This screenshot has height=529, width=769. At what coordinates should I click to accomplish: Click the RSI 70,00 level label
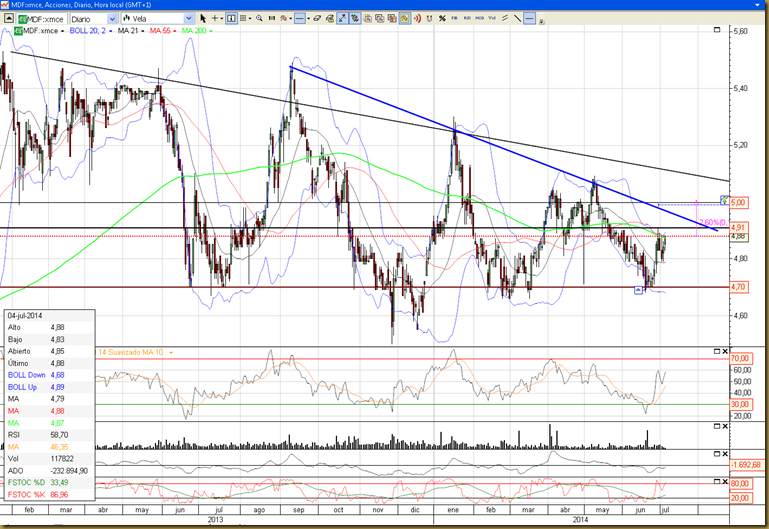coord(741,358)
